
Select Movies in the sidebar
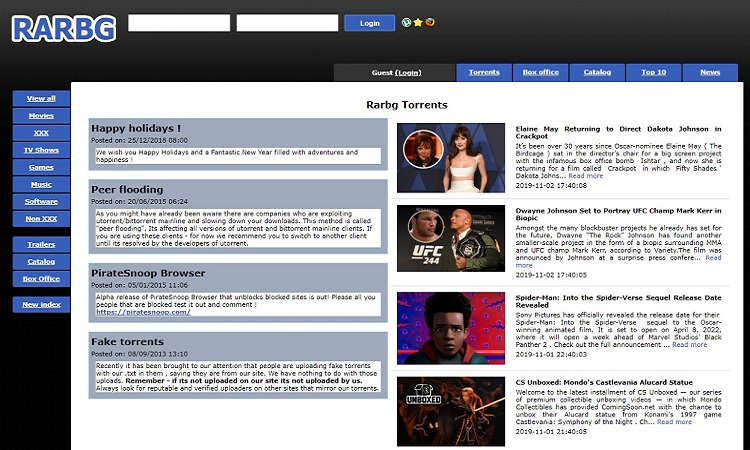click(x=41, y=116)
